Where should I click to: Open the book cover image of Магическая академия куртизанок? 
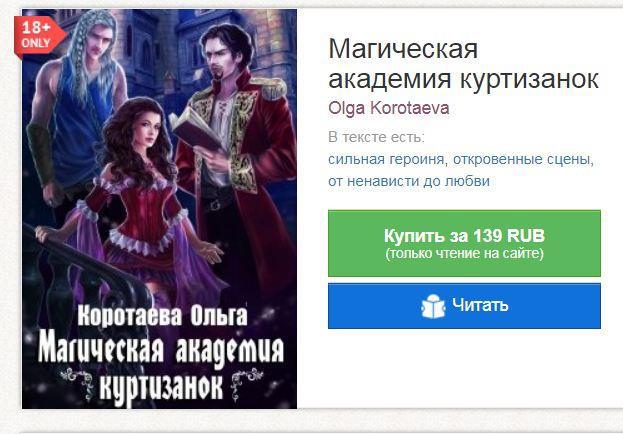[x=159, y=209]
